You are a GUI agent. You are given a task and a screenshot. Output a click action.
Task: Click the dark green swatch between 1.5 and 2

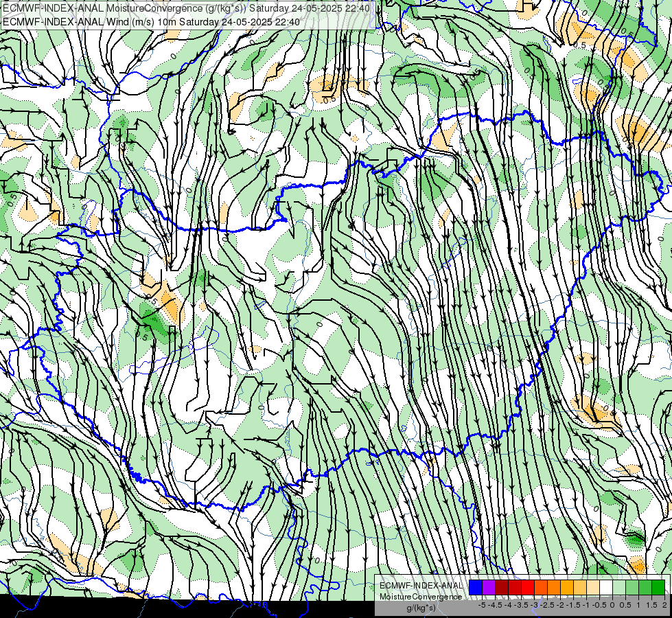(x=658, y=588)
